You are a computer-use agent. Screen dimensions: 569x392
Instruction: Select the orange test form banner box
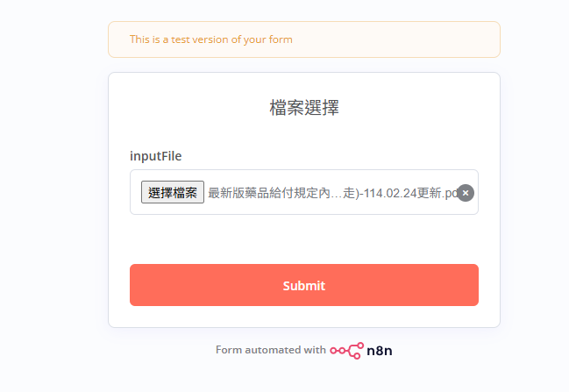[304, 39]
